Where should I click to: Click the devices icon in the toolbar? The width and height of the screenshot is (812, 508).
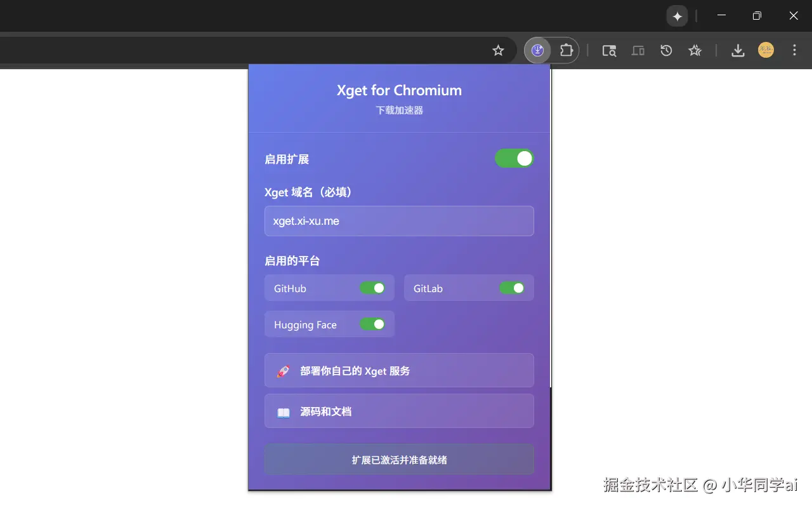(638, 51)
